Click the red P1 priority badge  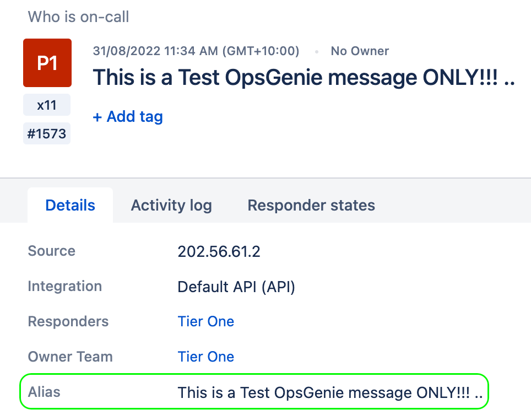coord(47,63)
